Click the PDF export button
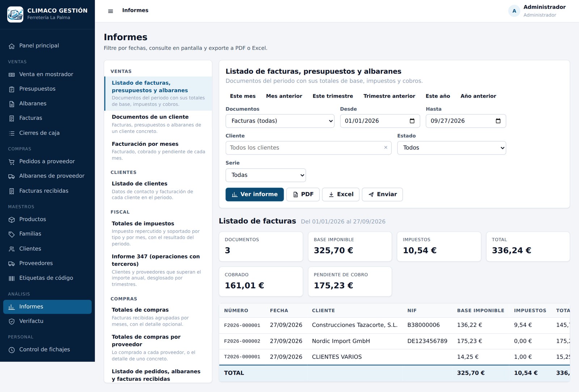The width and height of the screenshot is (579, 392). coord(303,195)
